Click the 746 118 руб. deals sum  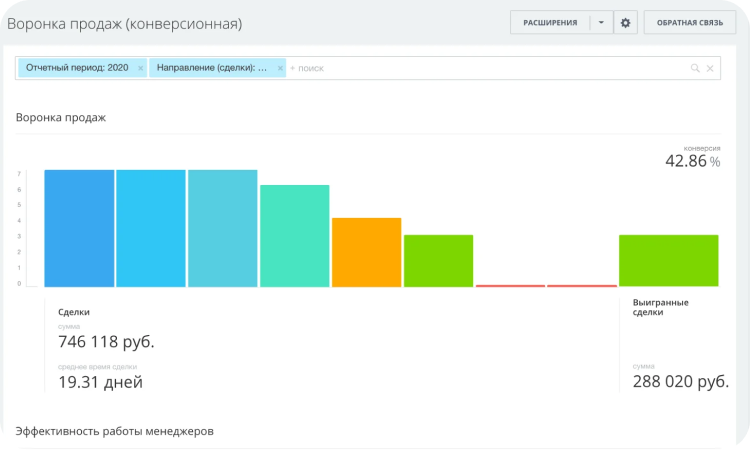tap(106, 342)
